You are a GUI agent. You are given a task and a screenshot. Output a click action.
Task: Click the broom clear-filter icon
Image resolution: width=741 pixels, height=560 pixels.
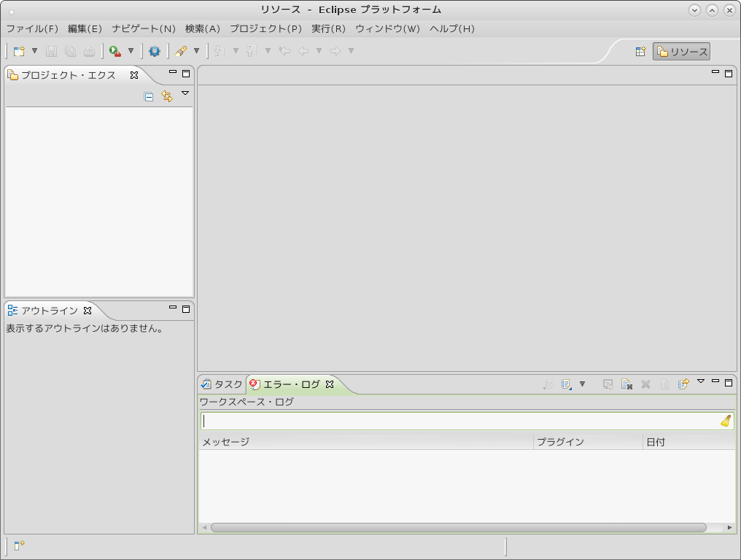[726, 421]
